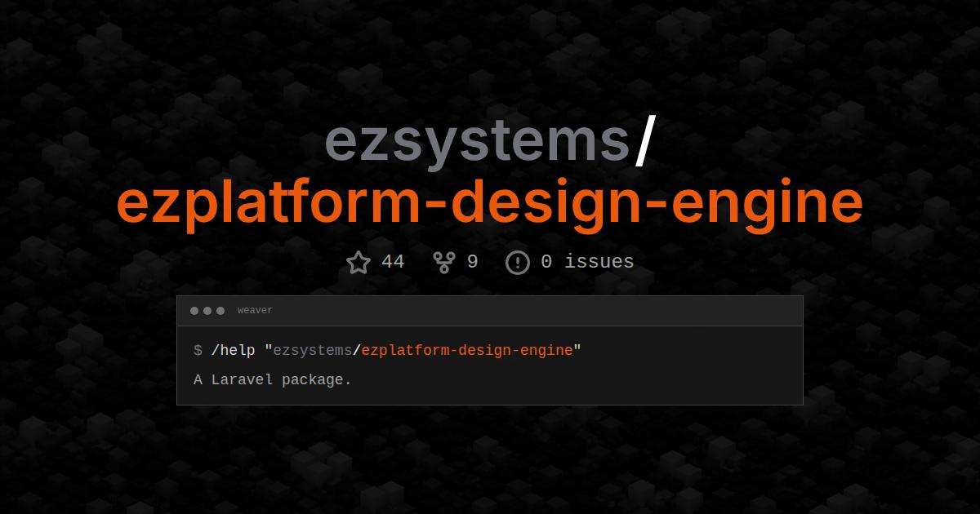Click the star count "44"
980x514 pixels.
(x=393, y=262)
